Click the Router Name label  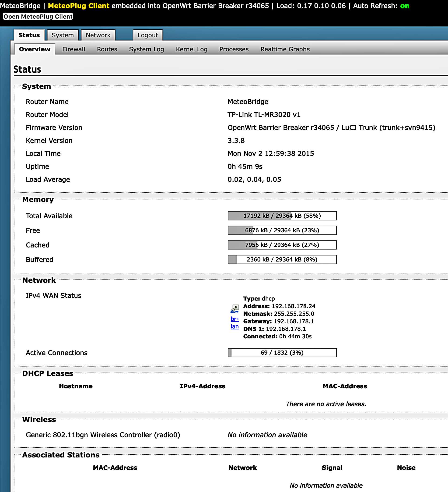[x=47, y=102]
